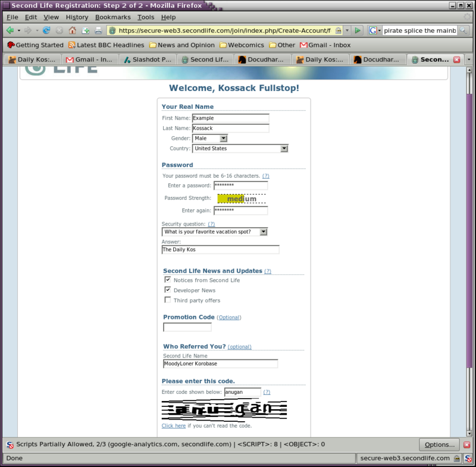Viewport: 476px width, 467px height.
Task: Open the search engine chooser arrow
Action: click(x=380, y=30)
